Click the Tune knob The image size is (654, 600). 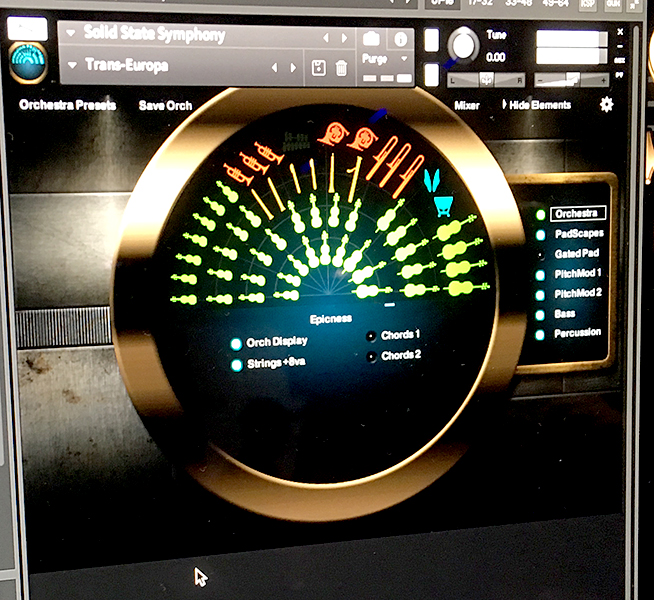(x=463, y=45)
